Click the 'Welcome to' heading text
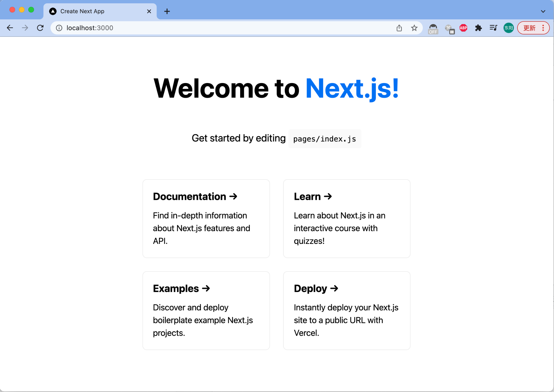554x392 pixels. click(x=226, y=89)
